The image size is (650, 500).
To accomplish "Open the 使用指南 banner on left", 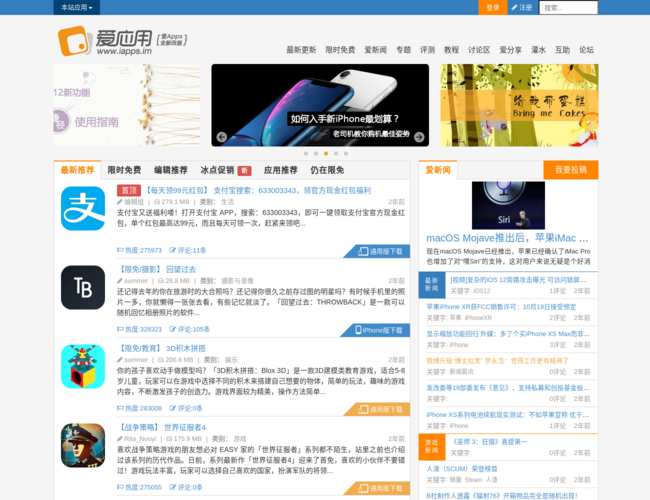I will (x=126, y=105).
